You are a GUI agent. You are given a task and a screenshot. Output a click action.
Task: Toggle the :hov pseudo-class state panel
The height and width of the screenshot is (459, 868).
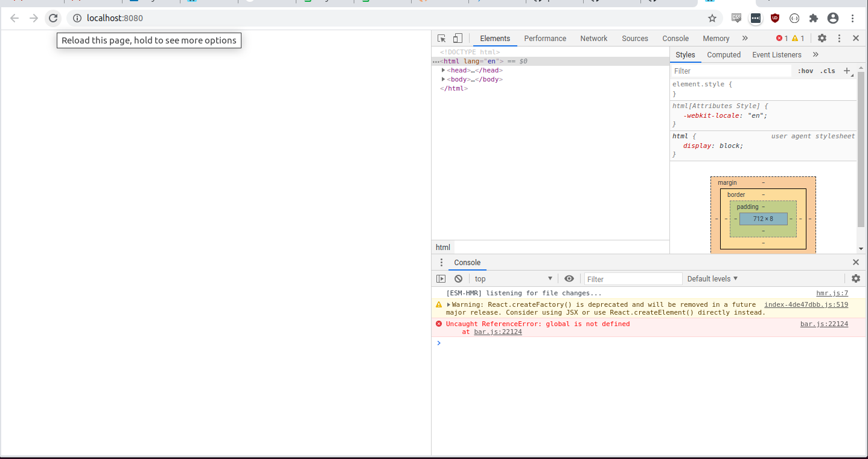point(805,71)
